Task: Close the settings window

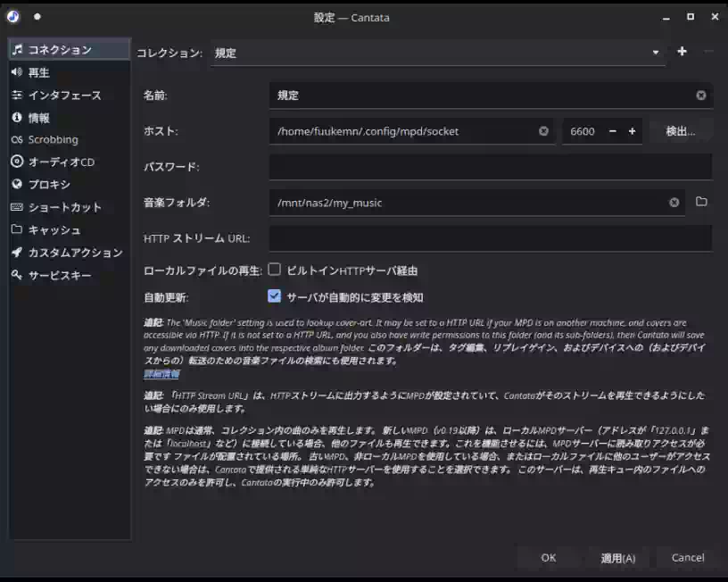Action: (715, 17)
